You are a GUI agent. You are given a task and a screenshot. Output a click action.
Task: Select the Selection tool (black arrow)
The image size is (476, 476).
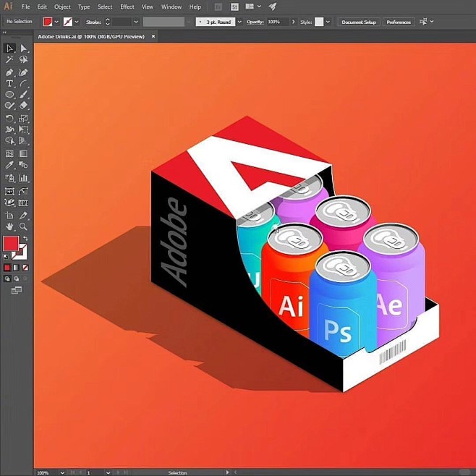[x=9, y=48]
